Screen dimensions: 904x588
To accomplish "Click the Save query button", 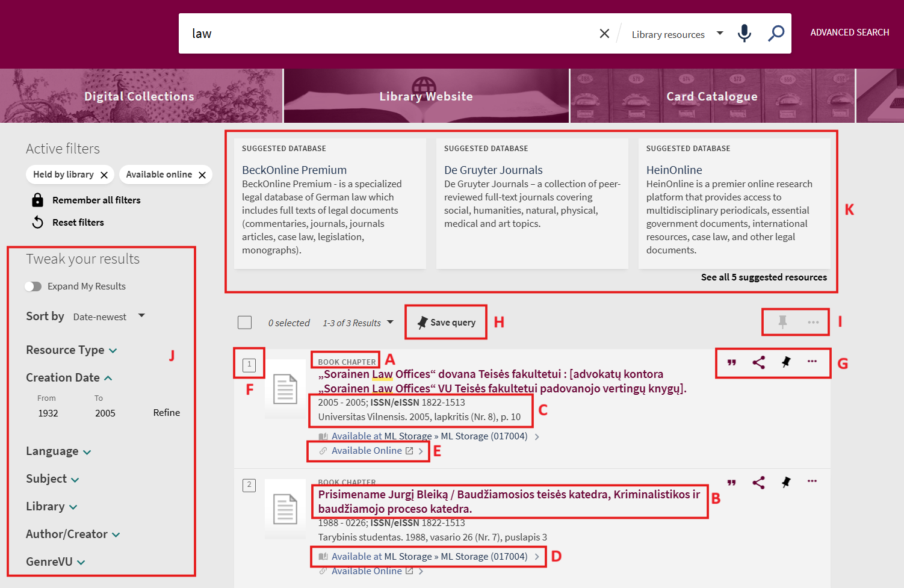I will [x=445, y=322].
